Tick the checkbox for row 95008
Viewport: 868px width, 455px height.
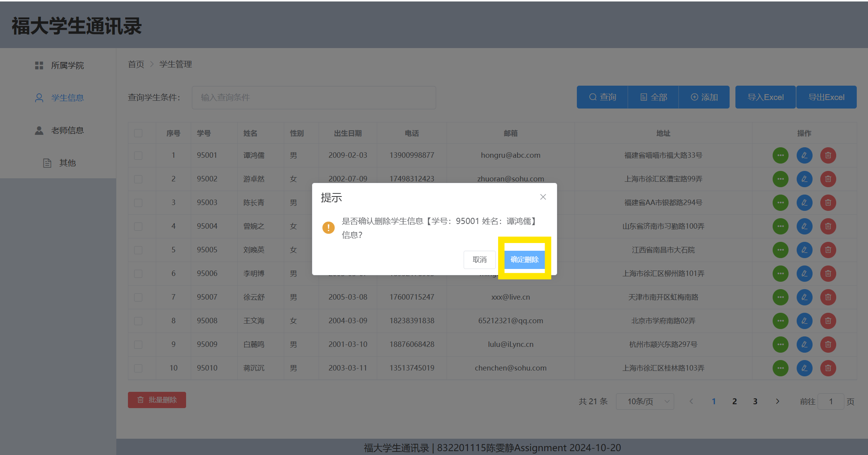tap(138, 321)
